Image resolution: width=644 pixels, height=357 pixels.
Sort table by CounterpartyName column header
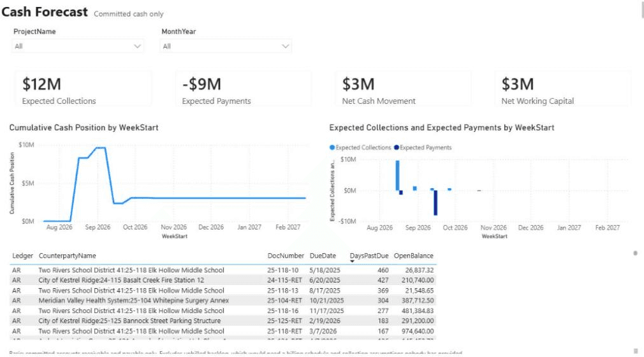tap(68, 256)
